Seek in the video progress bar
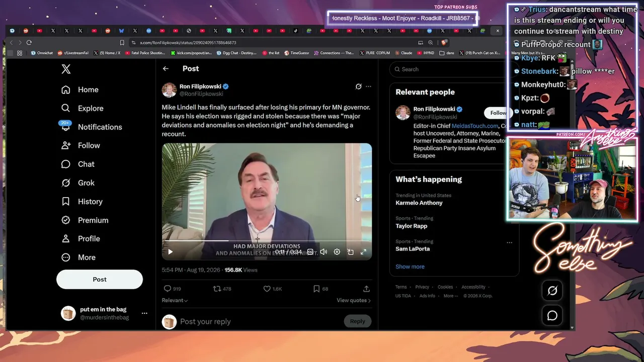Screen dimensions: 644x362 267,241
